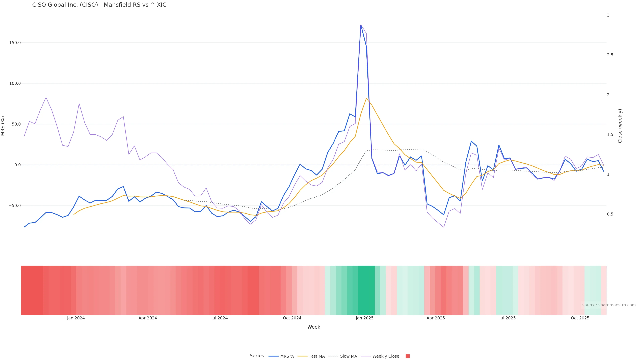
Task: Click the red square legend swatch
Action: click(x=408, y=356)
